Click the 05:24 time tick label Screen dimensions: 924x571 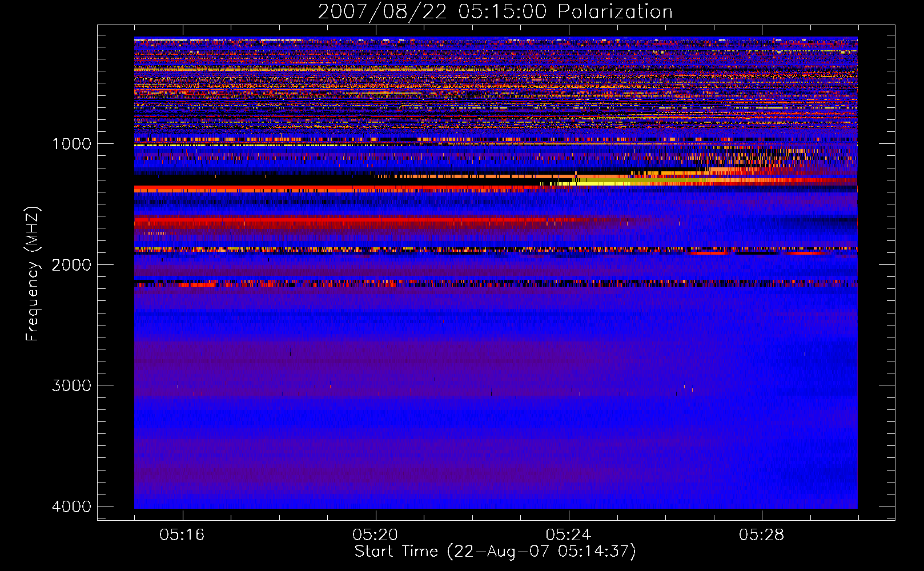coord(568,534)
